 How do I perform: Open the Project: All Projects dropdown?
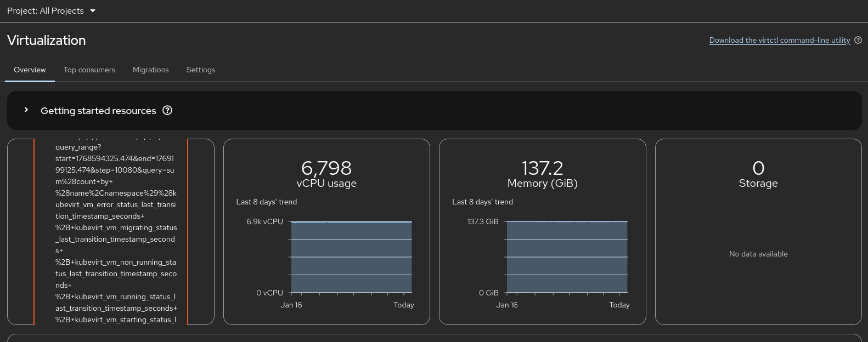51,11
